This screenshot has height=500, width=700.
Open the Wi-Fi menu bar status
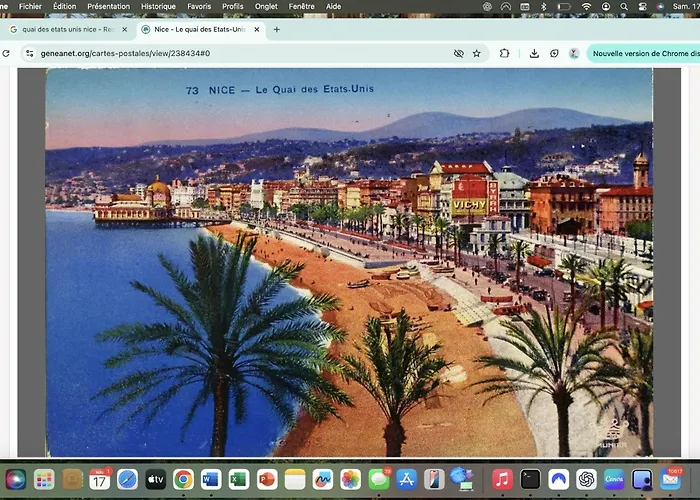coord(587,6)
